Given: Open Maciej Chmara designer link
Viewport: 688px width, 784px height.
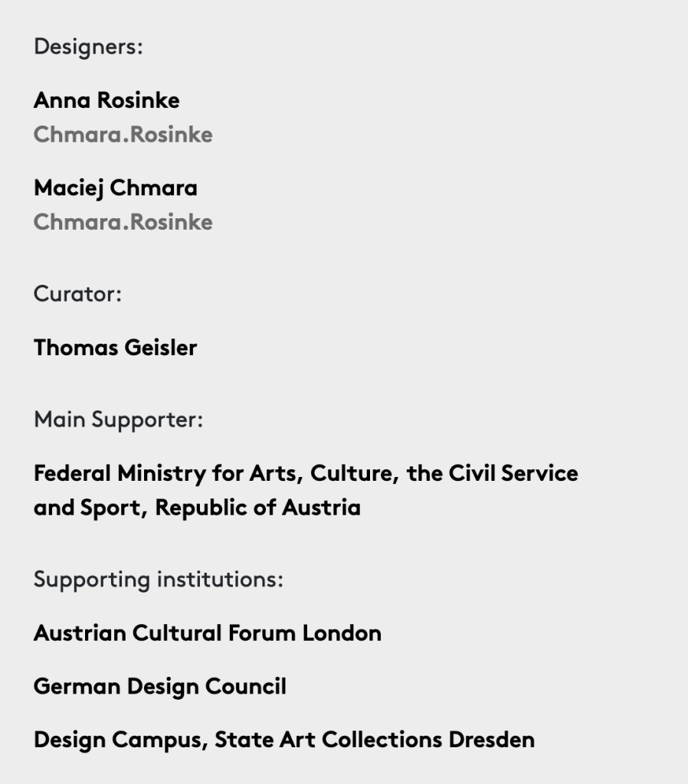Looking at the screenshot, I should point(116,188).
